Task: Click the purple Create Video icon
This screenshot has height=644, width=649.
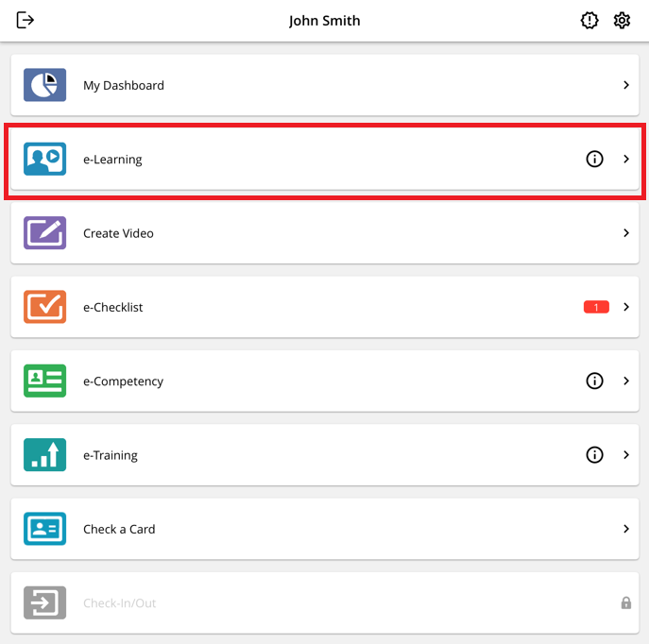Action: (44, 233)
